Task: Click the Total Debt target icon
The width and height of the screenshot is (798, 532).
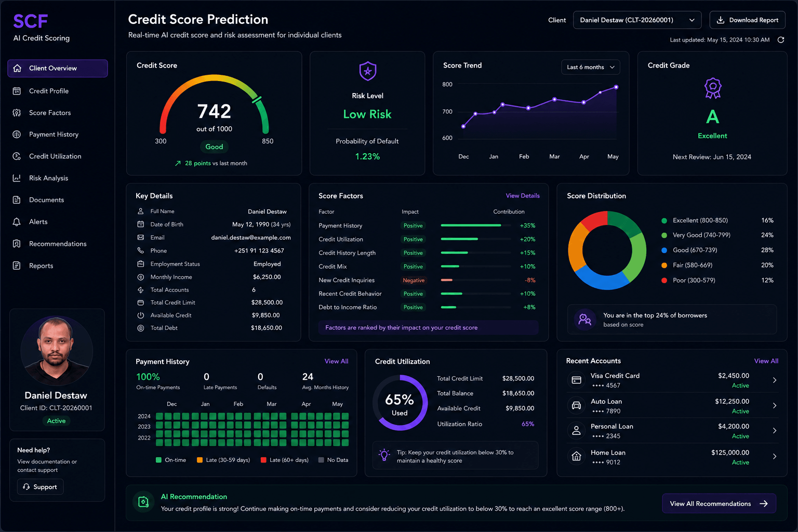Action: [x=140, y=328]
